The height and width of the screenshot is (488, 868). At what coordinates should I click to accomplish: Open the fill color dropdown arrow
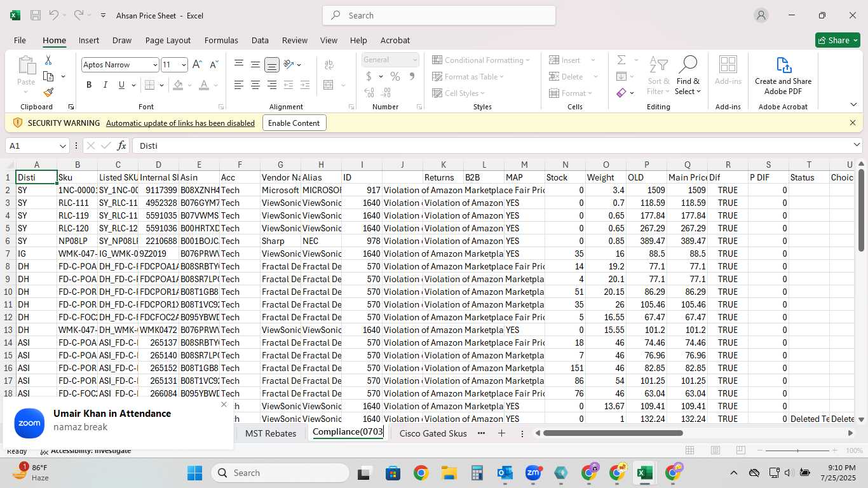190,85
